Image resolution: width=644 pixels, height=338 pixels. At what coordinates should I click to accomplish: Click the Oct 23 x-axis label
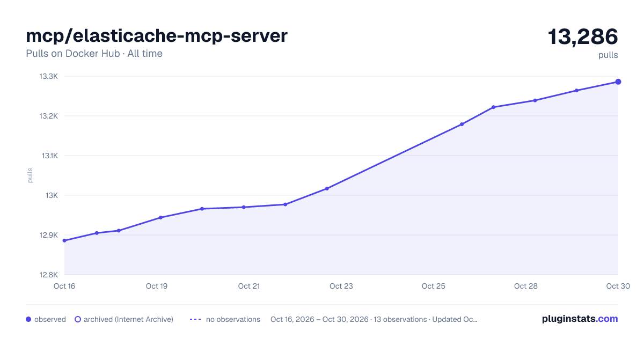coord(341,286)
